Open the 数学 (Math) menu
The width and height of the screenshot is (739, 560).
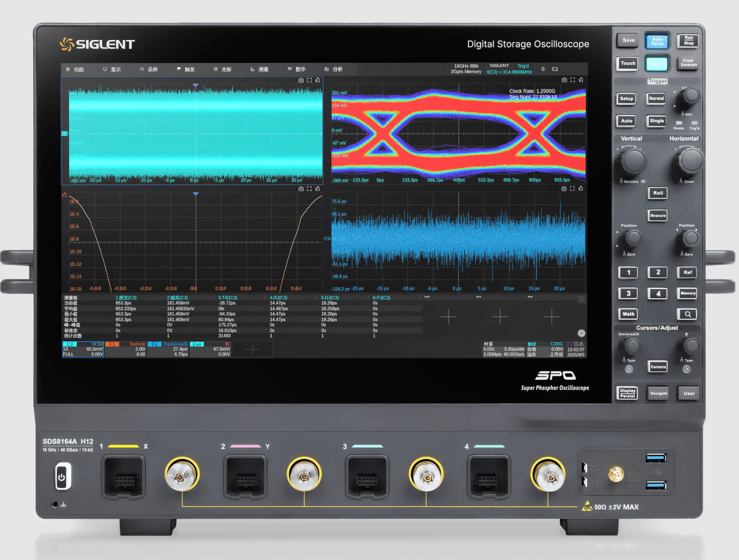coord(297,70)
